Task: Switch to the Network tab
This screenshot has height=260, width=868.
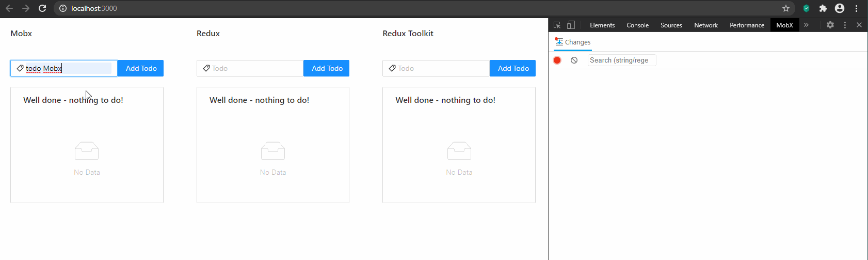Action: coord(706,25)
